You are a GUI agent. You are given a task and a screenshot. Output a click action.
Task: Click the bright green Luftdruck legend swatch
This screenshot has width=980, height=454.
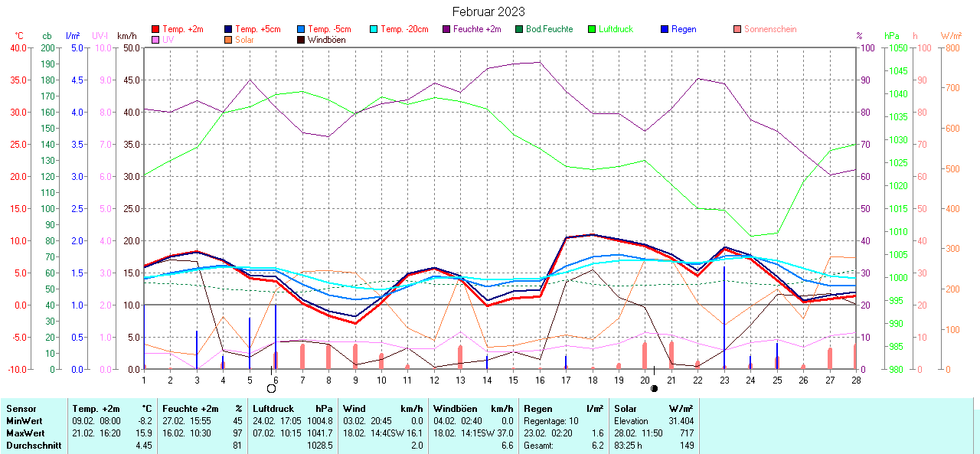tap(591, 29)
